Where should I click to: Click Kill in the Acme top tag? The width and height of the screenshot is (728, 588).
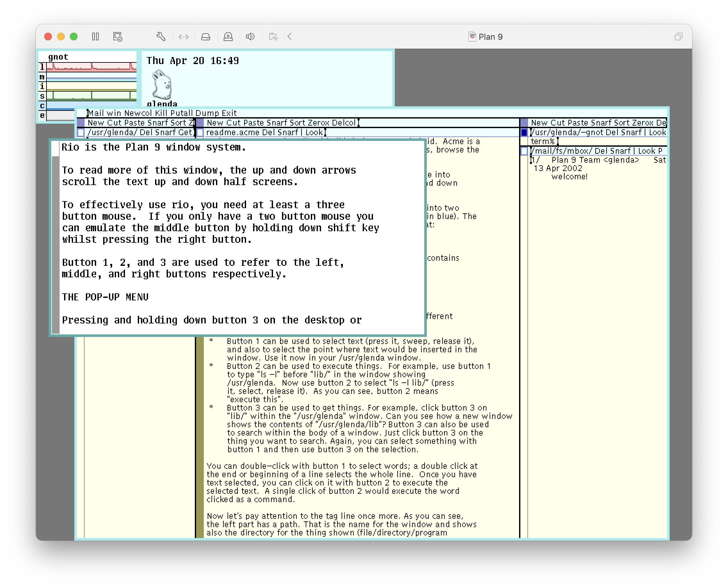coord(161,113)
